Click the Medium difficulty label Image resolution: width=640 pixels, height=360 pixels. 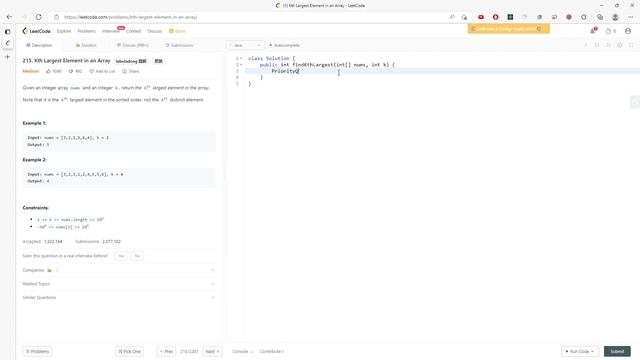[31, 71]
